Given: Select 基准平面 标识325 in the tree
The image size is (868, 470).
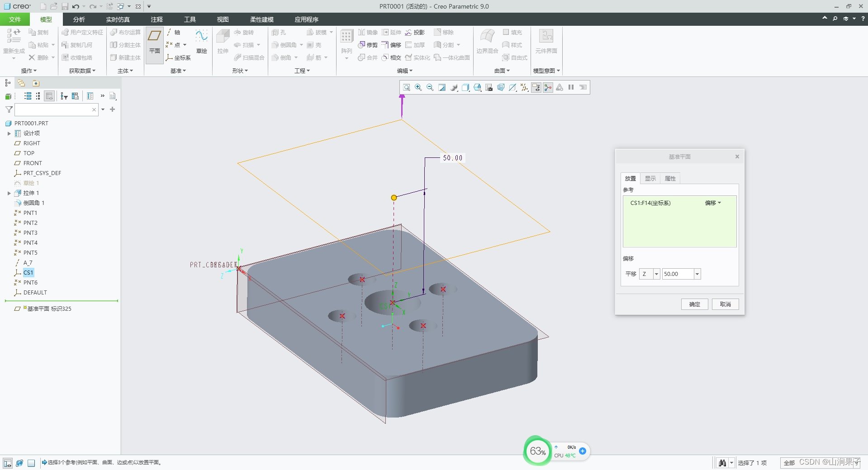Looking at the screenshot, I should [49, 309].
